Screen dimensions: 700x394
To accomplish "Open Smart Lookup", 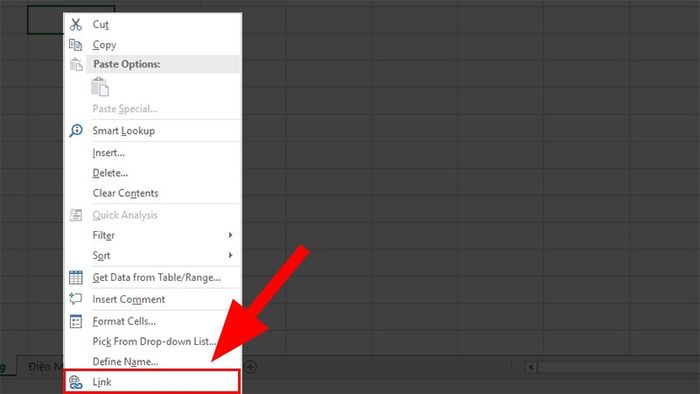I will [x=152, y=130].
